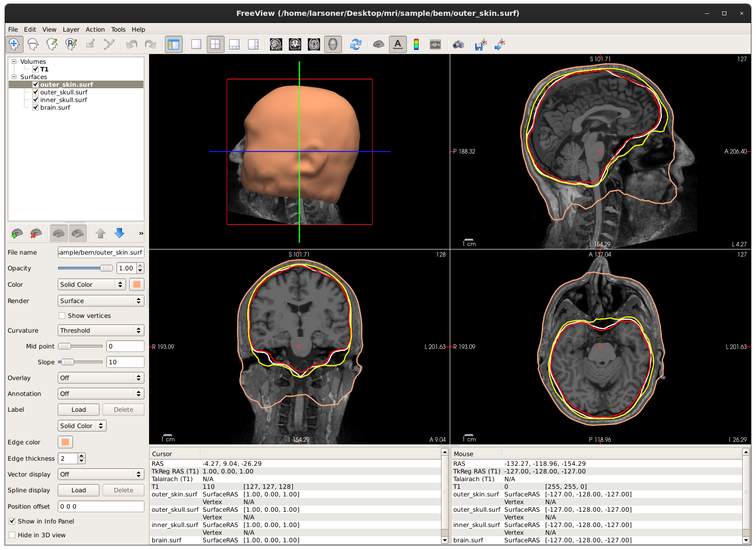The width and height of the screenshot is (756, 550).
Task: Open the Label Solid Color dropdown
Action: point(82,426)
